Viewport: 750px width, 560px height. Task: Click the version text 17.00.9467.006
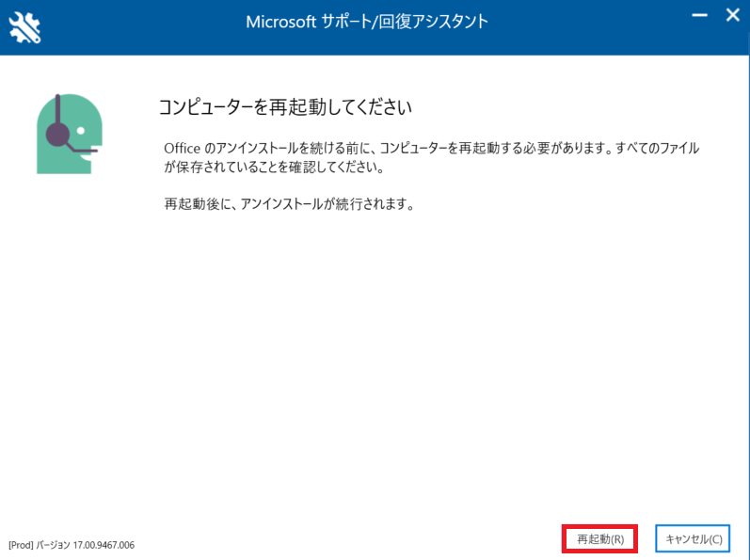(104, 545)
